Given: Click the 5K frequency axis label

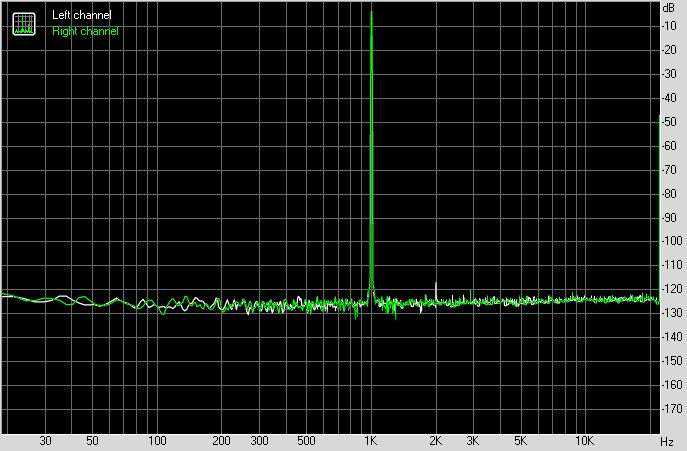Looking at the screenshot, I should [520, 440].
